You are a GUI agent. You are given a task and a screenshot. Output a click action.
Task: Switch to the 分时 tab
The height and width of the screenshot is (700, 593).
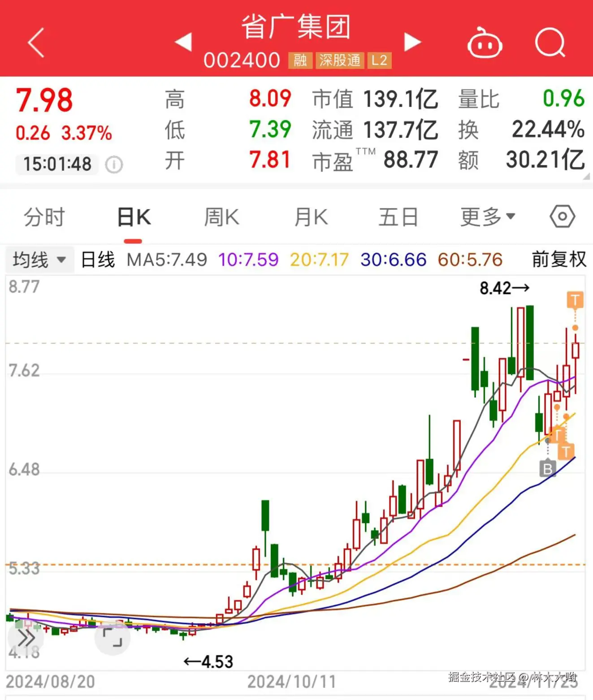(x=43, y=216)
